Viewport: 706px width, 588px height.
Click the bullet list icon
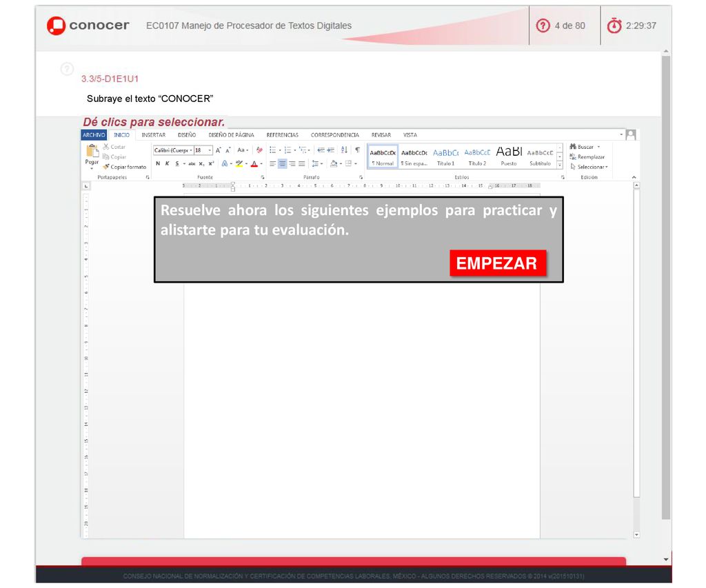click(x=273, y=150)
